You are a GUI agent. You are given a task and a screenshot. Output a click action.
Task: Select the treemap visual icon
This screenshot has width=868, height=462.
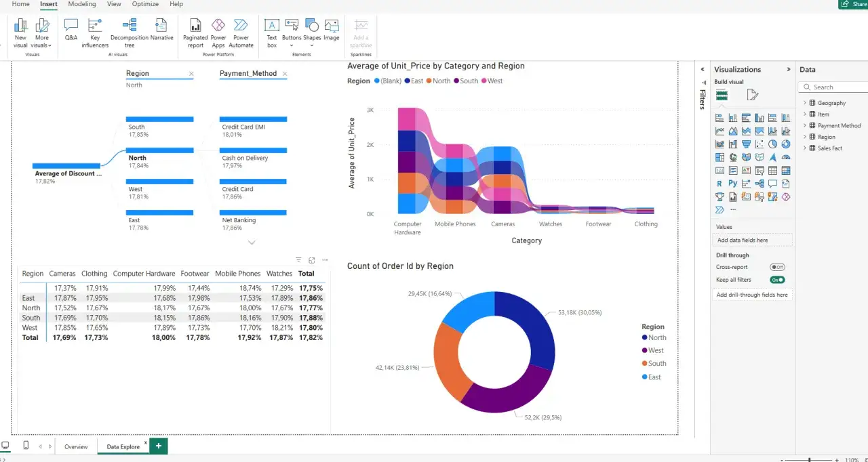719,157
